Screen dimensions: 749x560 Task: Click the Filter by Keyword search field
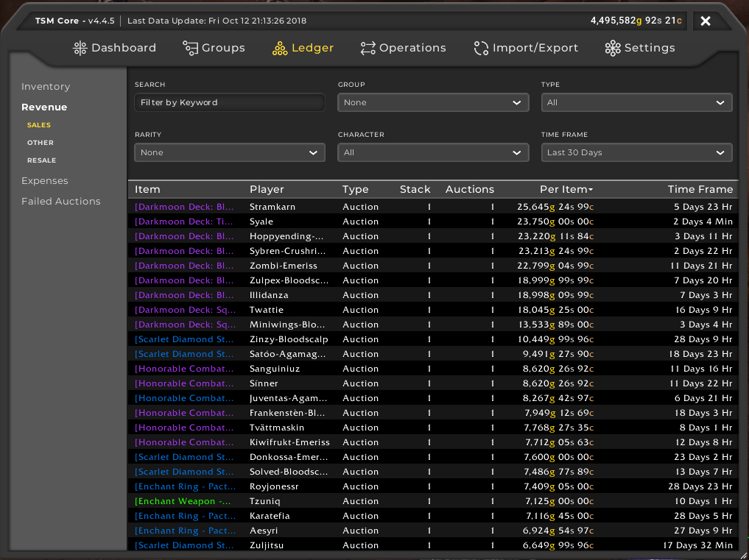coord(229,102)
